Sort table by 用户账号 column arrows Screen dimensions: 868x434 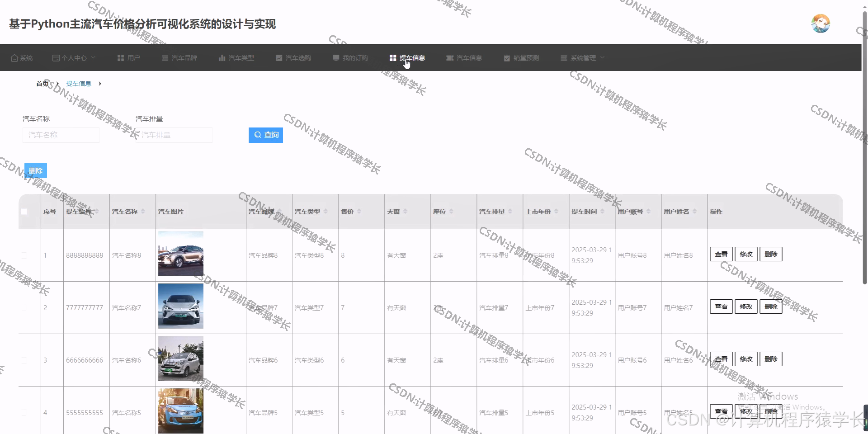click(x=648, y=212)
